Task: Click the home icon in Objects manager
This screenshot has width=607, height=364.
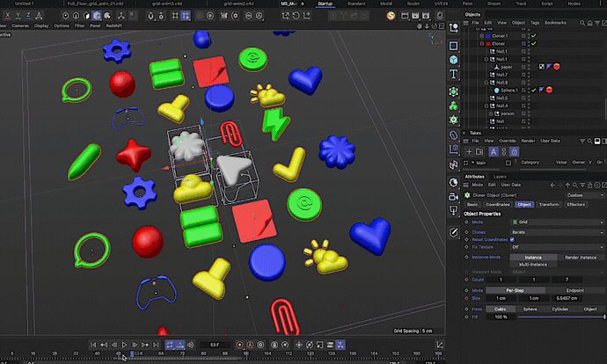Action: click(x=589, y=23)
